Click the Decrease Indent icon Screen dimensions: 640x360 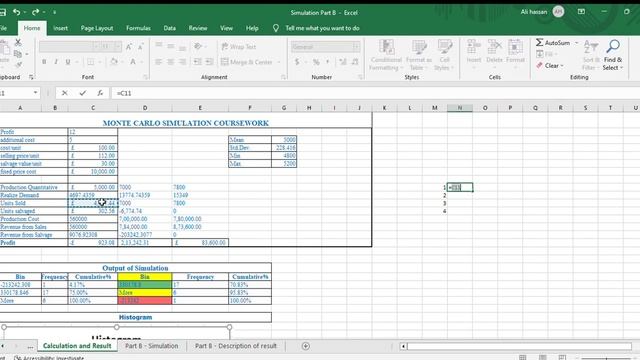[x=198, y=62]
